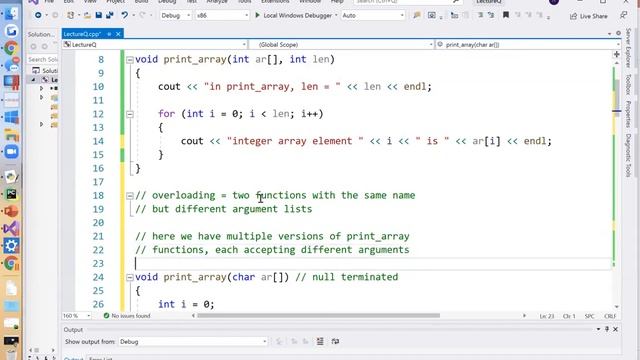Click the horizontal scrollbar of the editor
This screenshot has height=360, width=640.
pyautogui.click(x=318, y=316)
